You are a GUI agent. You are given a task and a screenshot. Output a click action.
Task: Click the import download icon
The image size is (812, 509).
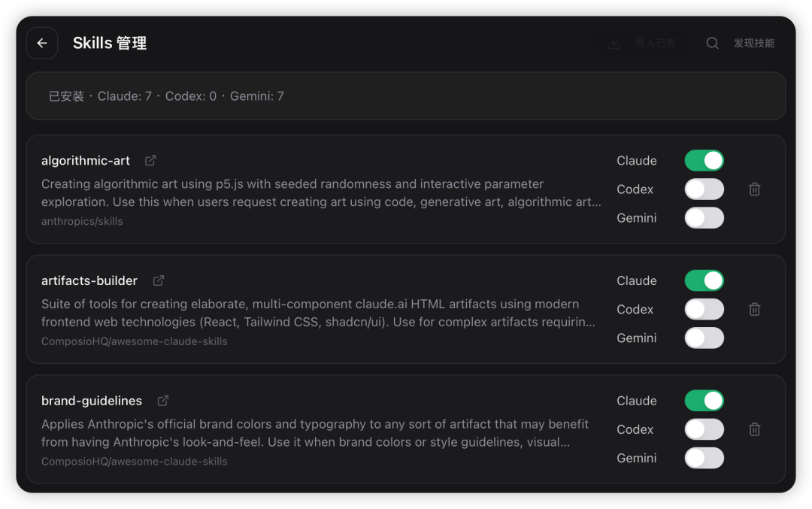[614, 44]
